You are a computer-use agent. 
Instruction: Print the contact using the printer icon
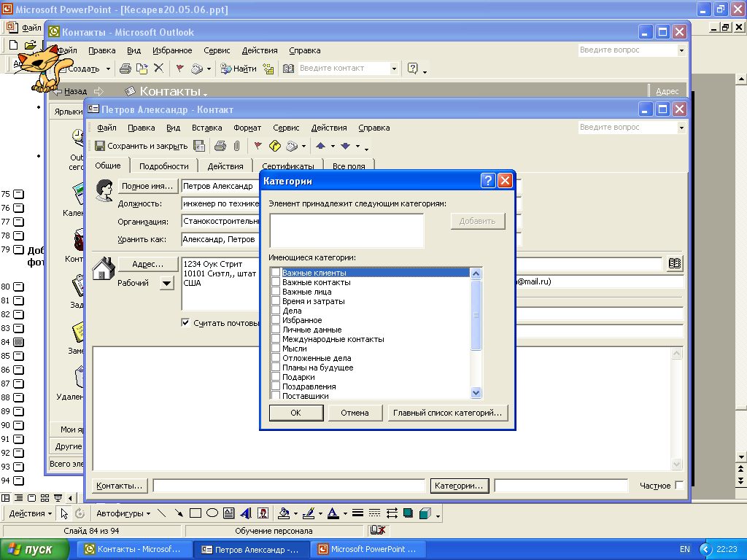[x=220, y=146]
